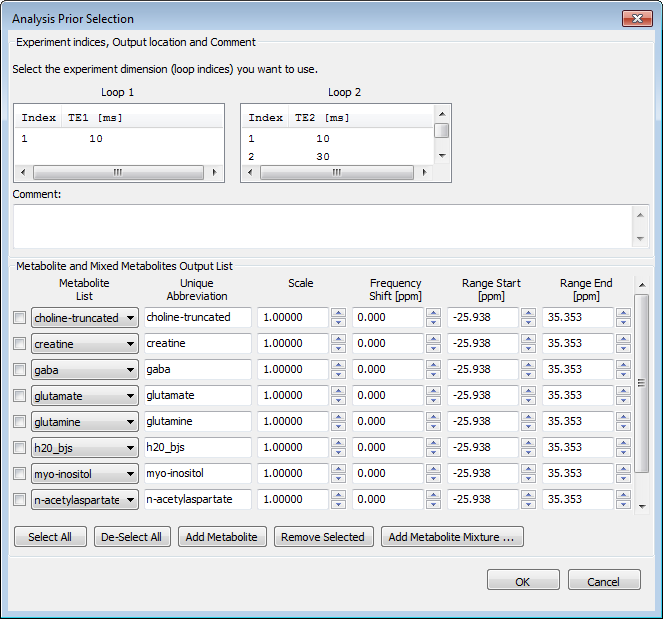The height and width of the screenshot is (619, 663).
Task: Tick the choline-truncated row checkbox
Action: click(19, 318)
